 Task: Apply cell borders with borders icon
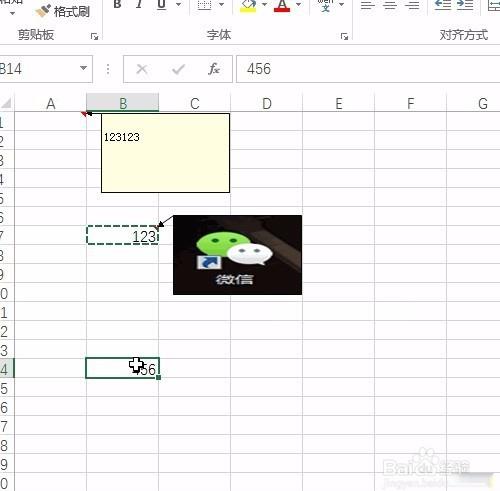pos(204,4)
